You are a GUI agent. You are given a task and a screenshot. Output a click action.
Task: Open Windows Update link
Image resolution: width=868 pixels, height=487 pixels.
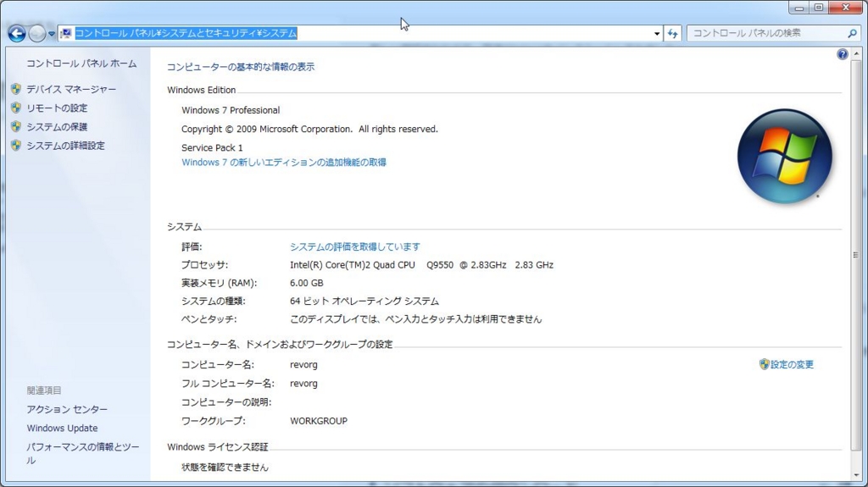(x=62, y=429)
